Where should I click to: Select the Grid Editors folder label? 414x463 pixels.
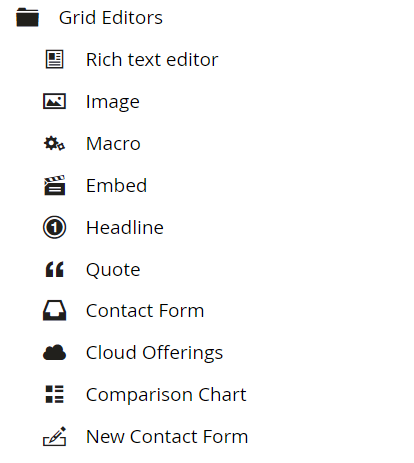[x=111, y=17]
